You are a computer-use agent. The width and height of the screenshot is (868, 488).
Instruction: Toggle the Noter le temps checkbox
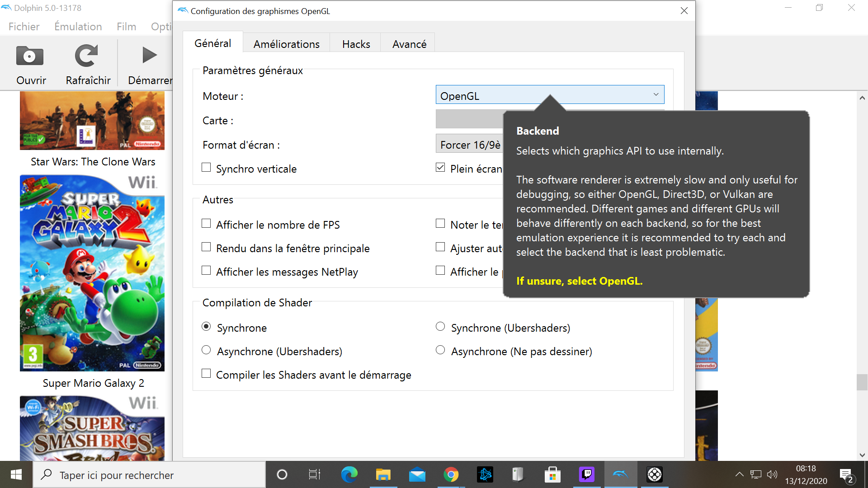click(x=440, y=224)
